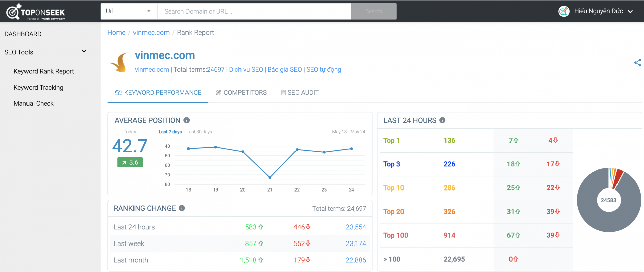Click the vinmec.com site logo
The width and height of the screenshot is (644, 272).
pyautogui.click(x=119, y=63)
